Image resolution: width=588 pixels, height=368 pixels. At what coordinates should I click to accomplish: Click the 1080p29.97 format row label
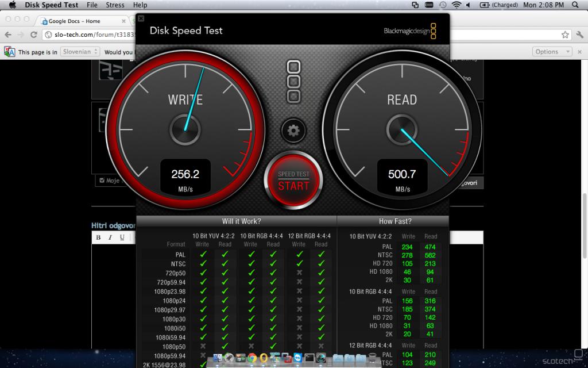coord(169,310)
